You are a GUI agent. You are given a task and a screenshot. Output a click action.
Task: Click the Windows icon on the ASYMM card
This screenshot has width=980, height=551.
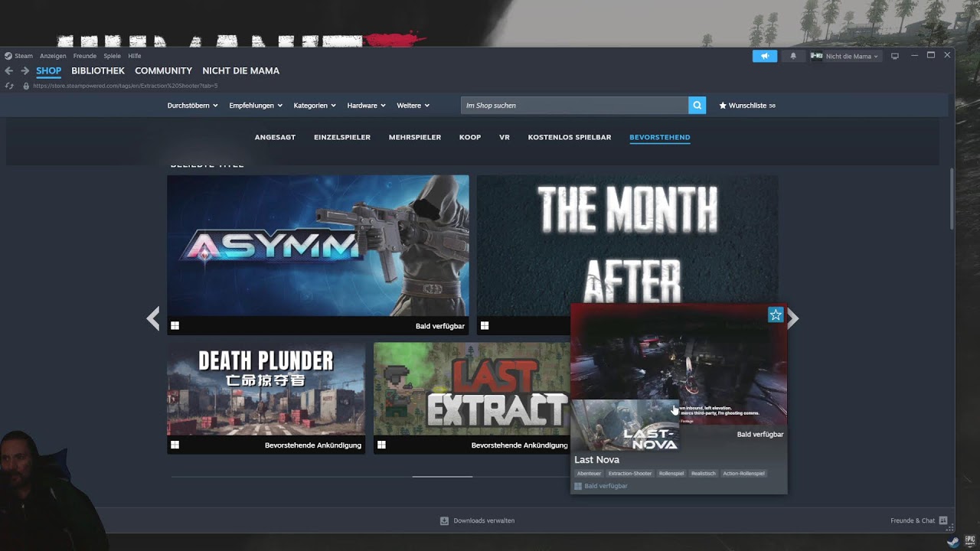click(x=175, y=326)
